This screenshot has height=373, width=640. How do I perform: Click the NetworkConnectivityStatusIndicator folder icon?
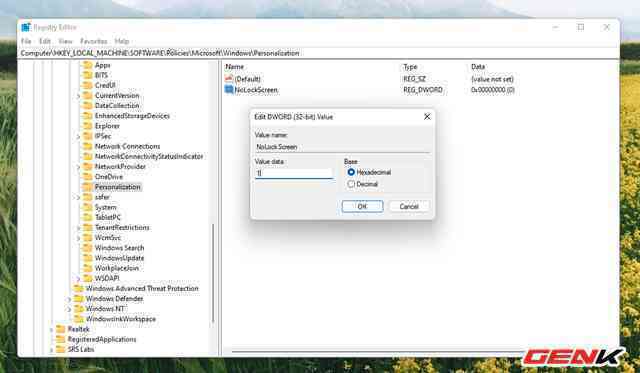[87, 157]
